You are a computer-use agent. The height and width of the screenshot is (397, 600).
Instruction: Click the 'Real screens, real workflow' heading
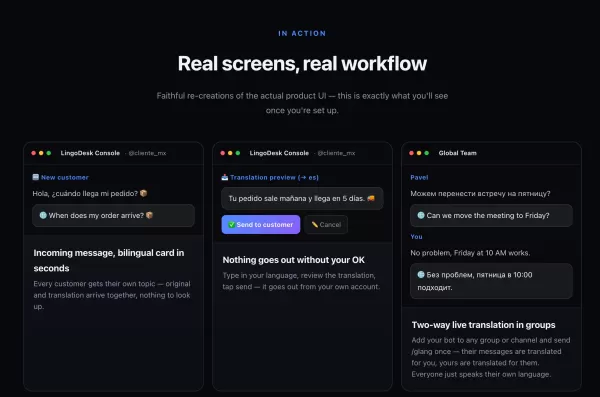pos(302,64)
